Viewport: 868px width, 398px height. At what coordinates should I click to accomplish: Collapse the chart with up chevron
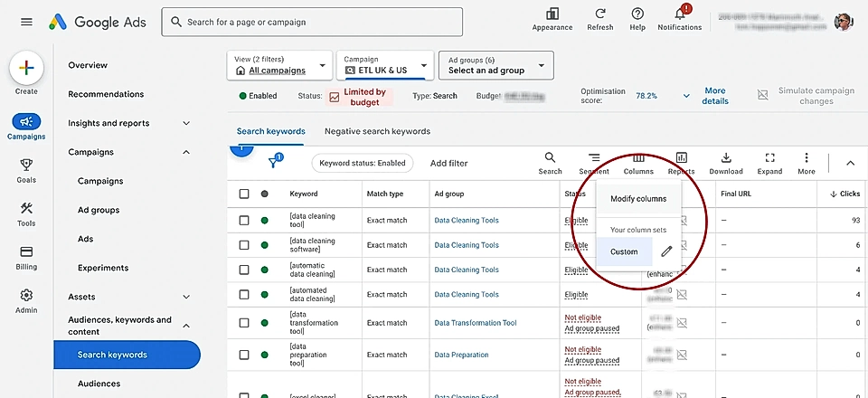(x=850, y=163)
